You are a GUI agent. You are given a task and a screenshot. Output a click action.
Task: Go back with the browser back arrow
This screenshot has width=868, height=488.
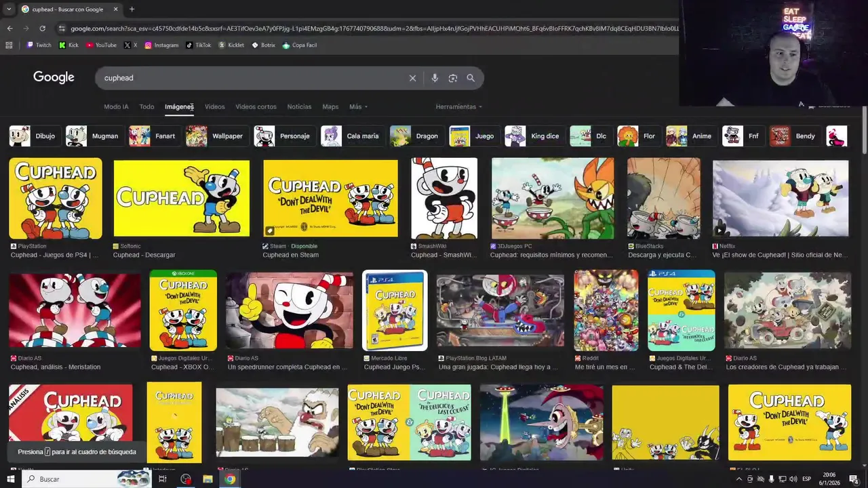(9, 28)
